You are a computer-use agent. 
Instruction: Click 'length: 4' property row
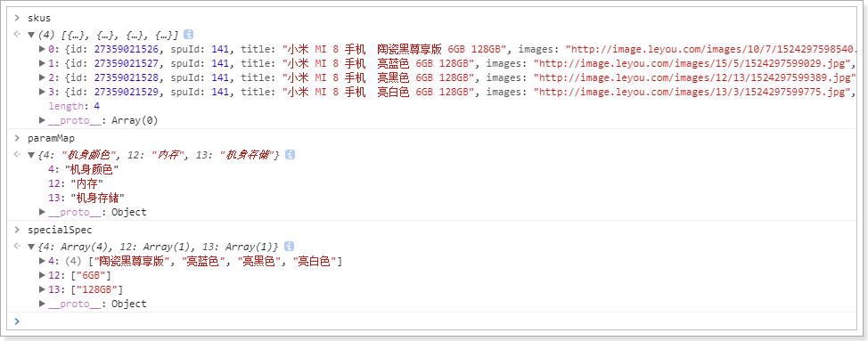coord(75,106)
